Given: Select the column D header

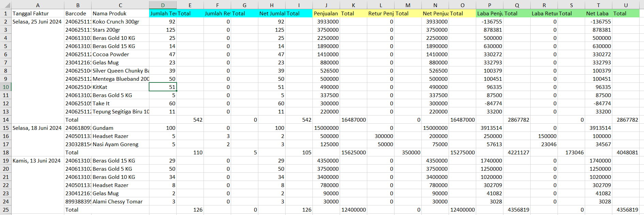Looking at the screenshot, I should [x=163, y=5].
